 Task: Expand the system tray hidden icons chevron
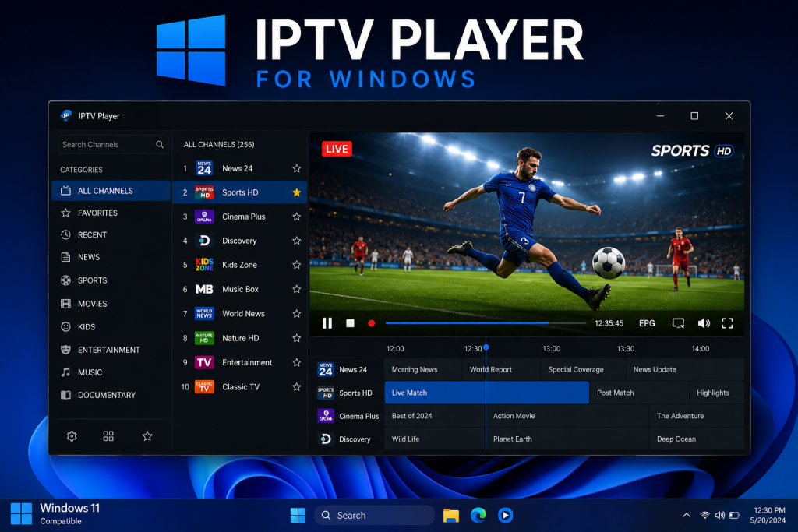686,515
